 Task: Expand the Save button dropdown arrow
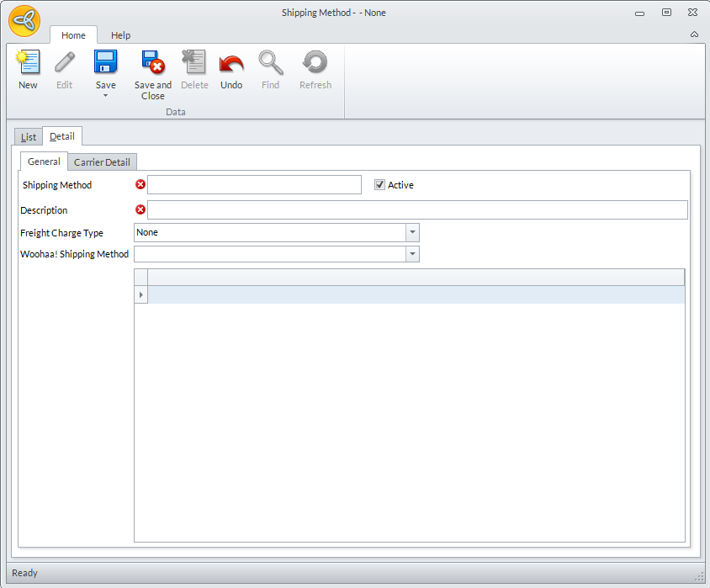click(x=106, y=95)
